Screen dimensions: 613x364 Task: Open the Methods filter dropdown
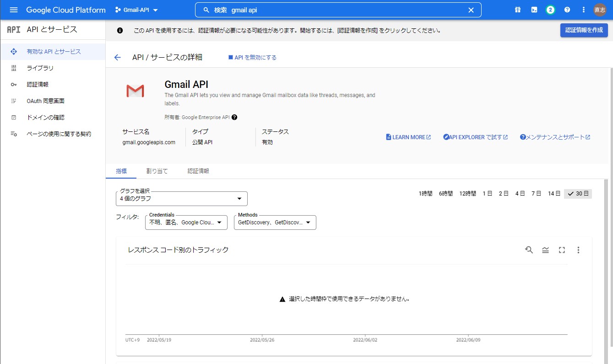[275, 223]
